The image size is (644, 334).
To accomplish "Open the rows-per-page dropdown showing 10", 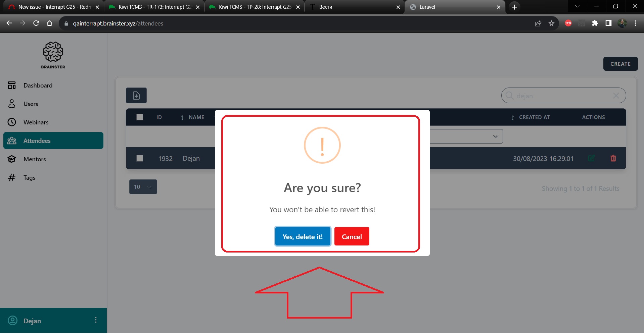I will tap(143, 187).
